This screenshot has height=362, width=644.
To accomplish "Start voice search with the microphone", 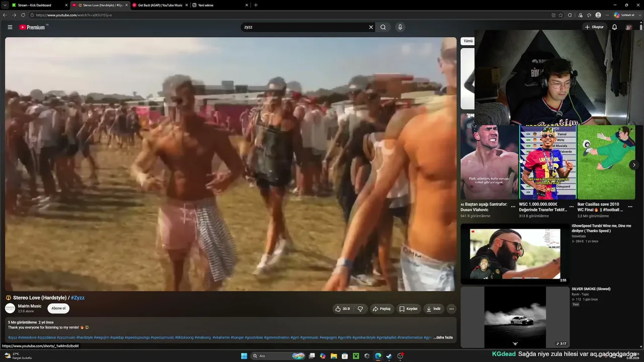I will coord(400,27).
